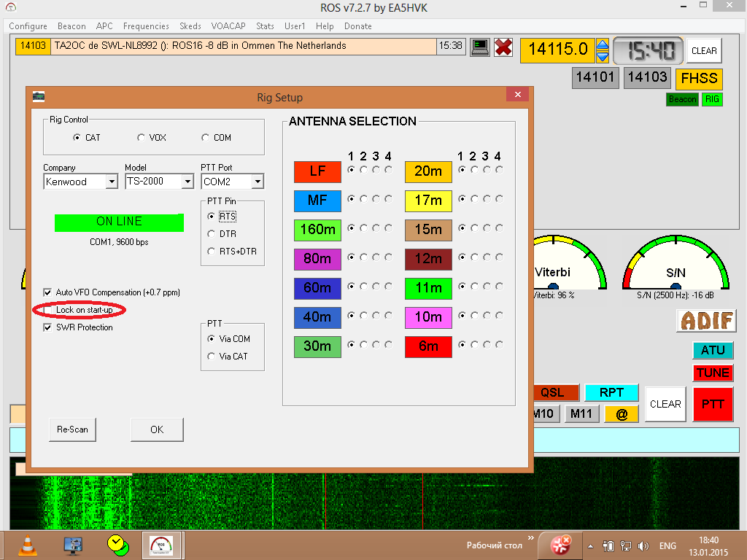The image size is (747, 560).
Task: Open the ADIF log icon
Action: tap(706, 320)
